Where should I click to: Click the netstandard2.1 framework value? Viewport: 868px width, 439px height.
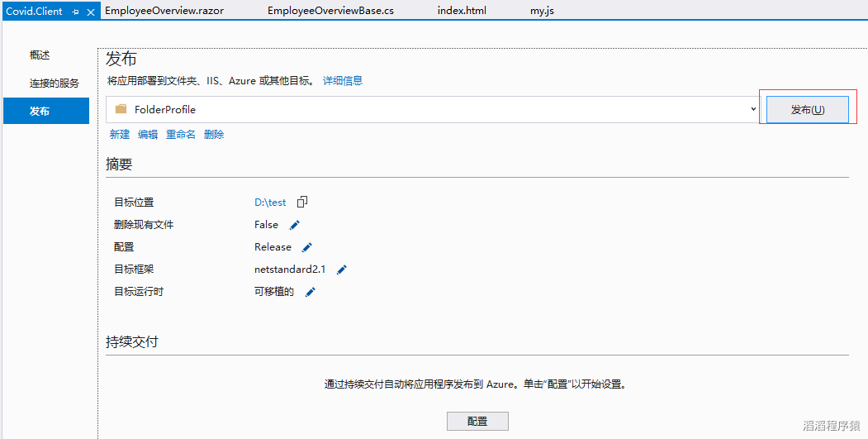[x=290, y=270]
